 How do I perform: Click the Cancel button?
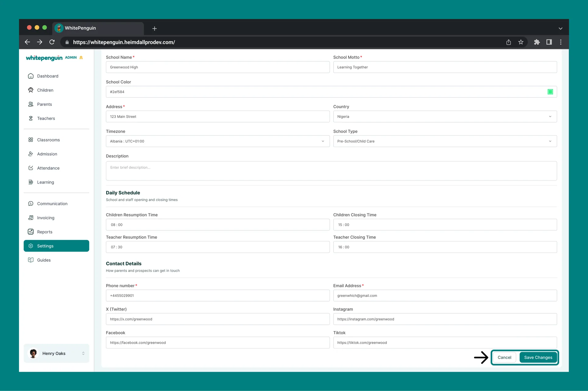(504, 357)
